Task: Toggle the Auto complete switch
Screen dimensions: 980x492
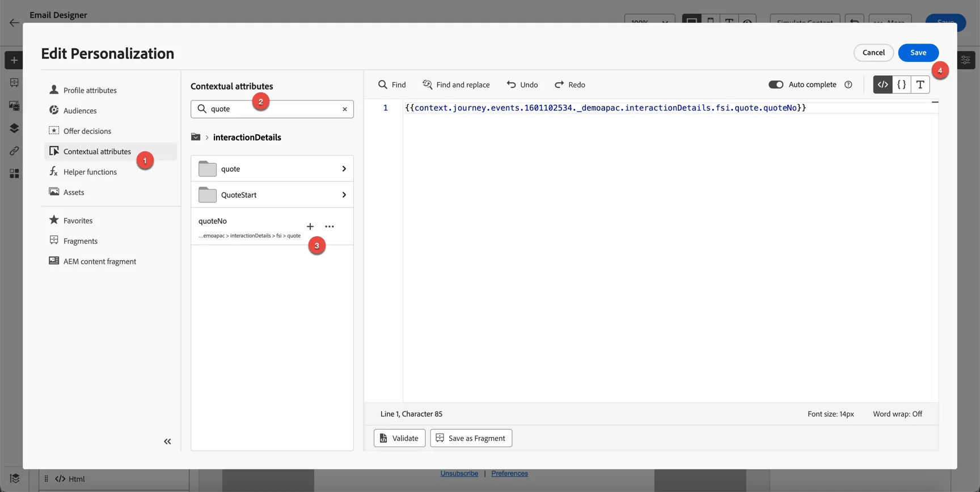Action: [776, 84]
